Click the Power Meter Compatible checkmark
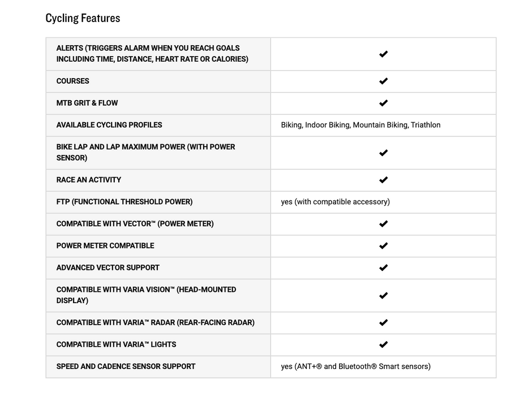Screen dimensions: 532x396 (x=383, y=246)
